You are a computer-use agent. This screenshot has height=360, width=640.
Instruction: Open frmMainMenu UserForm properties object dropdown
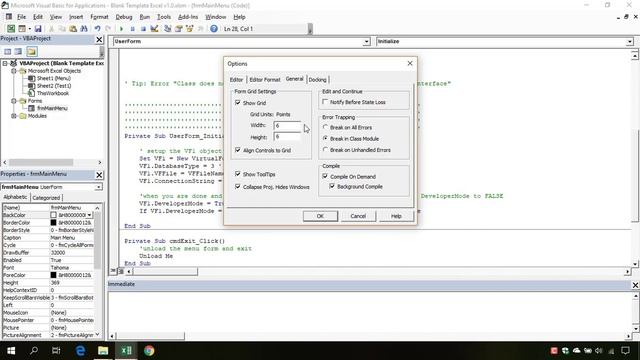98,187
